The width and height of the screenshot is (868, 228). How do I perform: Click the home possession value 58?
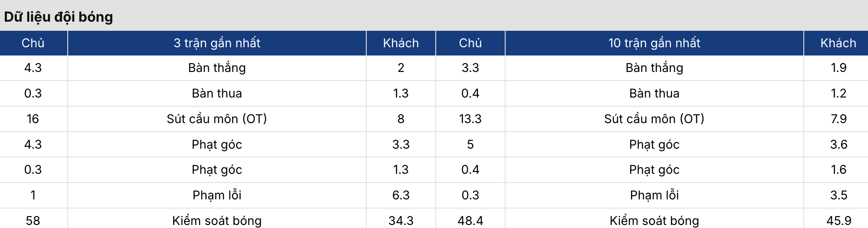33,221
